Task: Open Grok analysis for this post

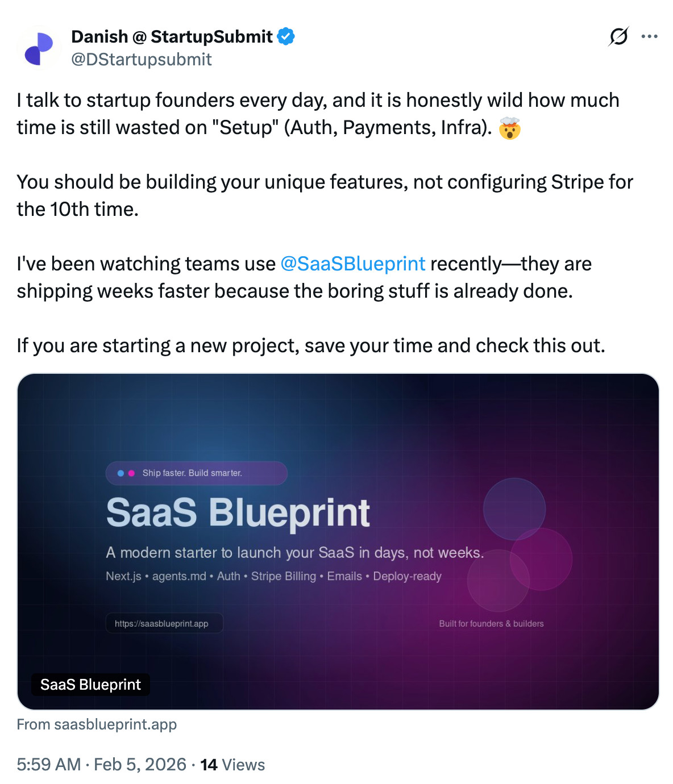Action: point(619,36)
